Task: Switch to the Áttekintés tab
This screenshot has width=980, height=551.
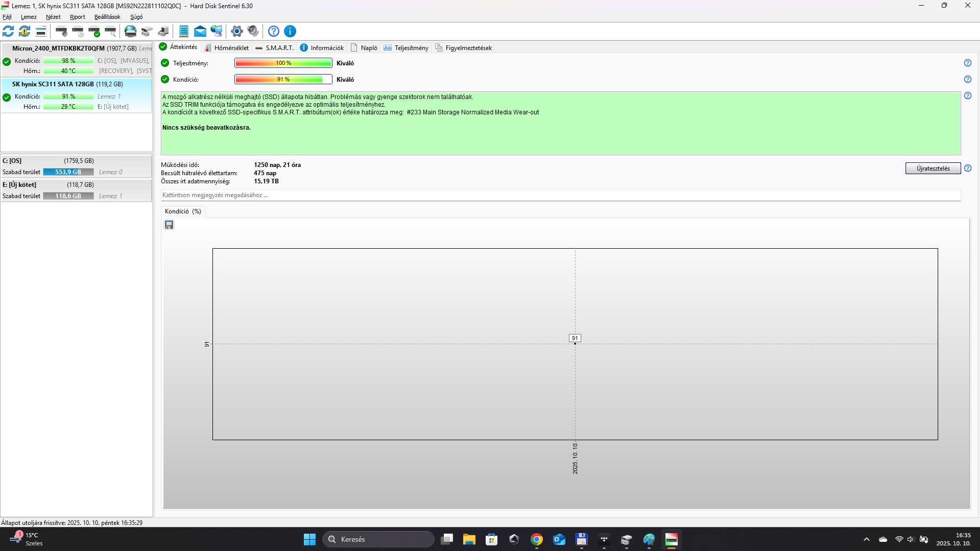Action: click(x=178, y=47)
